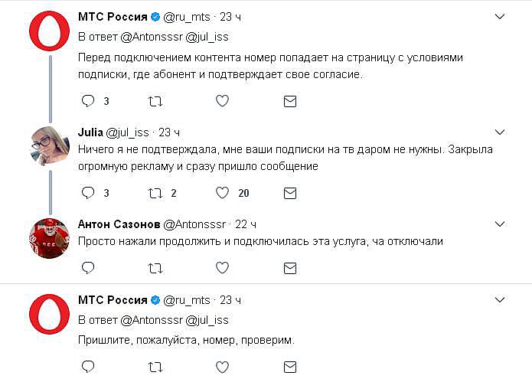Retweet the last MTS Россия tweet
Screen dimensions: 532x392
point(155,367)
